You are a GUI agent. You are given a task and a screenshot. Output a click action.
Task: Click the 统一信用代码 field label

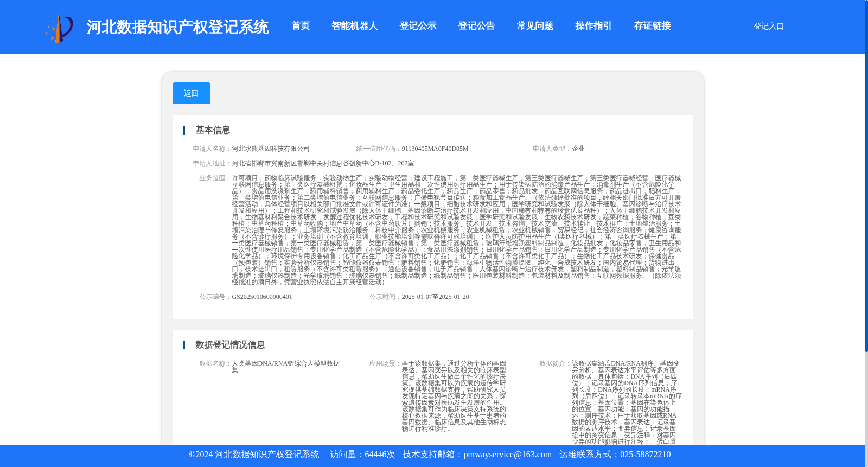click(379, 149)
